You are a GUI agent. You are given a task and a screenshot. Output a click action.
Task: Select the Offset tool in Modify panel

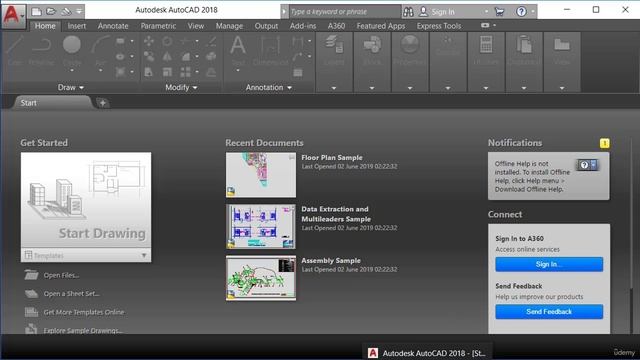[211, 72]
